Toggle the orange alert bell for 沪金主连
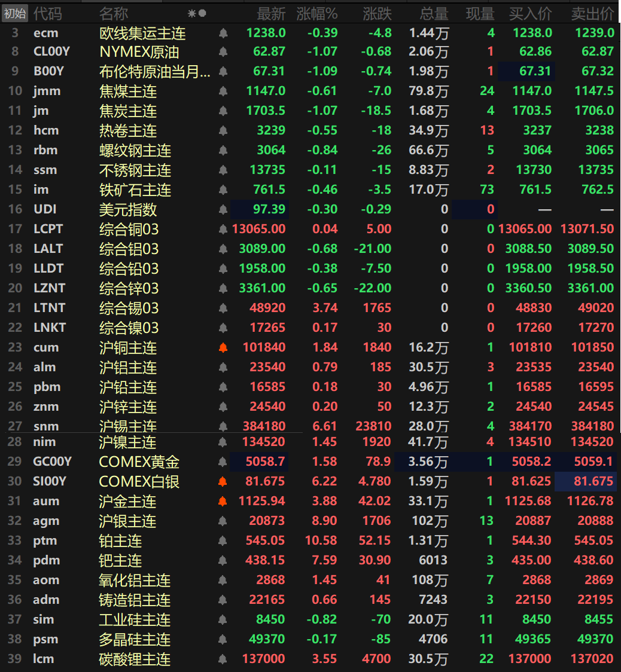 coord(223,502)
